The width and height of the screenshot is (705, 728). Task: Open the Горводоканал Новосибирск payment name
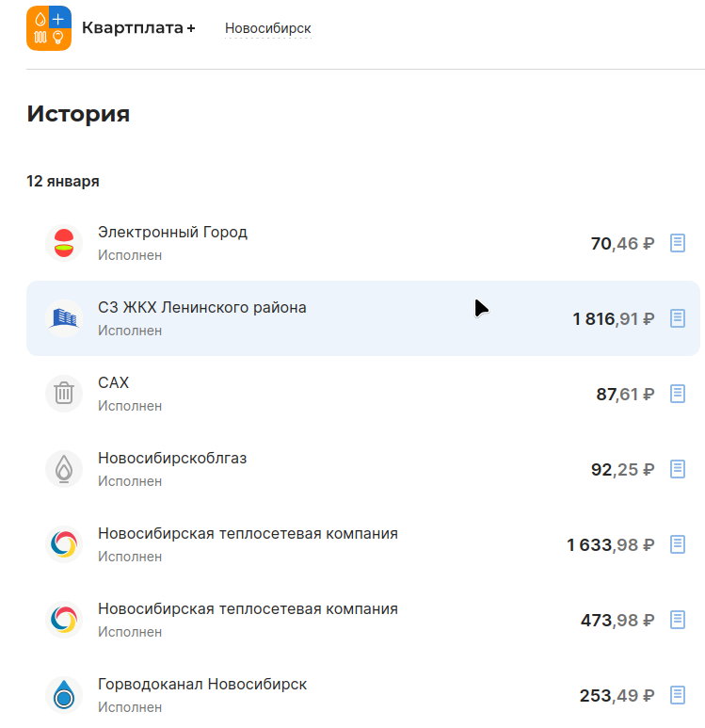pyautogui.click(x=202, y=685)
